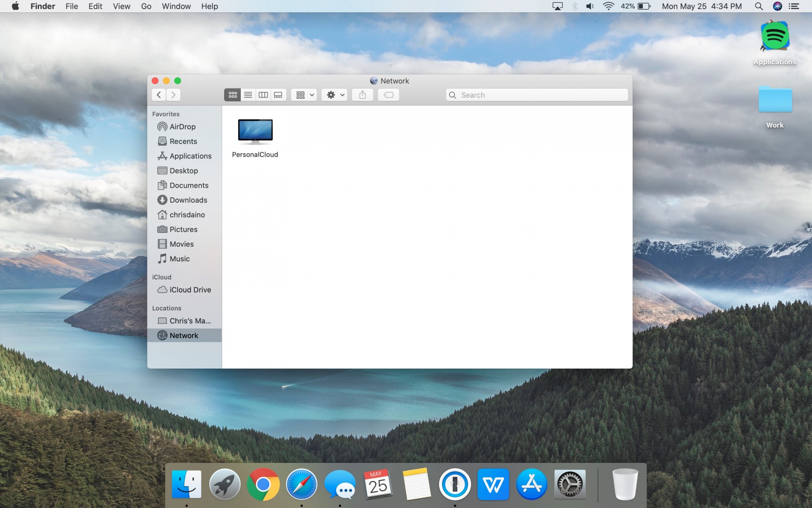
Task: Open Finder from the Dock
Action: [x=186, y=484]
